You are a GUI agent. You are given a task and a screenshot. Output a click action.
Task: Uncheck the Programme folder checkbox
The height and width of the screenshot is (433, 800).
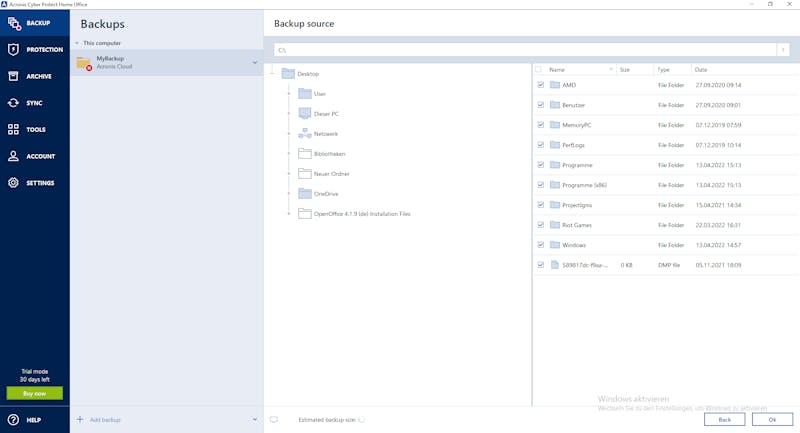pyautogui.click(x=540, y=165)
